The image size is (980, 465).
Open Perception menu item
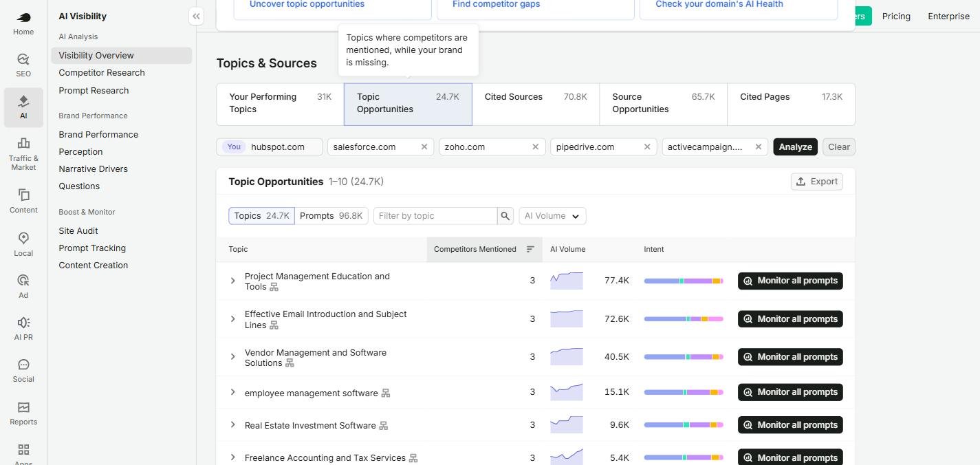tap(80, 152)
